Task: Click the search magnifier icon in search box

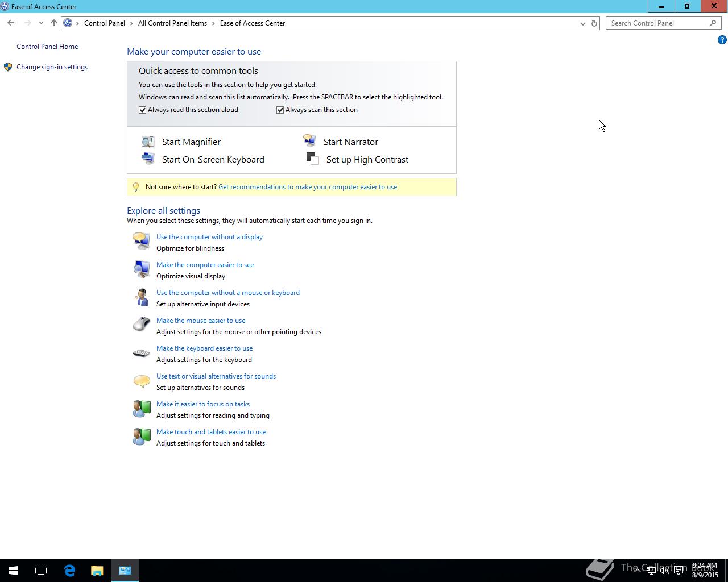Action: pos(713,23)
